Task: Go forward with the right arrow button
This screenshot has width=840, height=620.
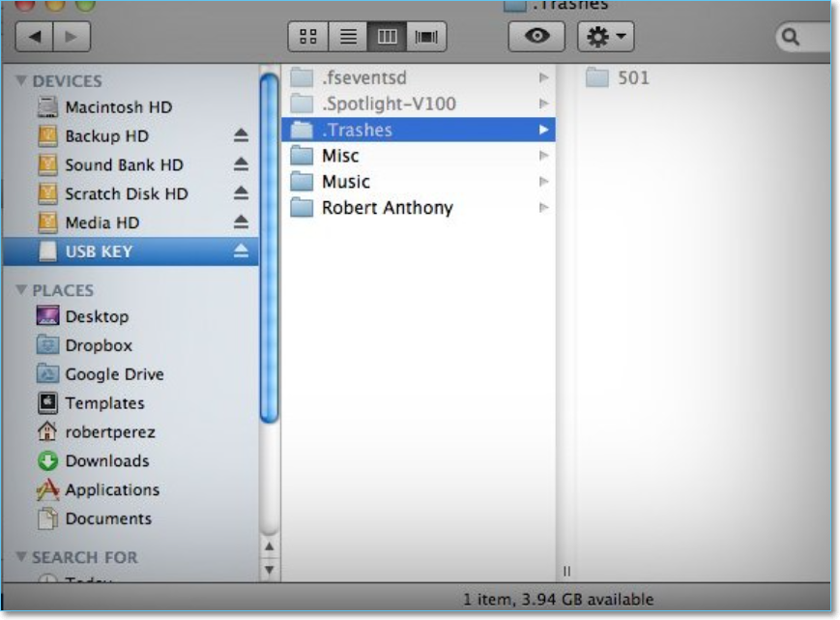Action: point(71,37)
